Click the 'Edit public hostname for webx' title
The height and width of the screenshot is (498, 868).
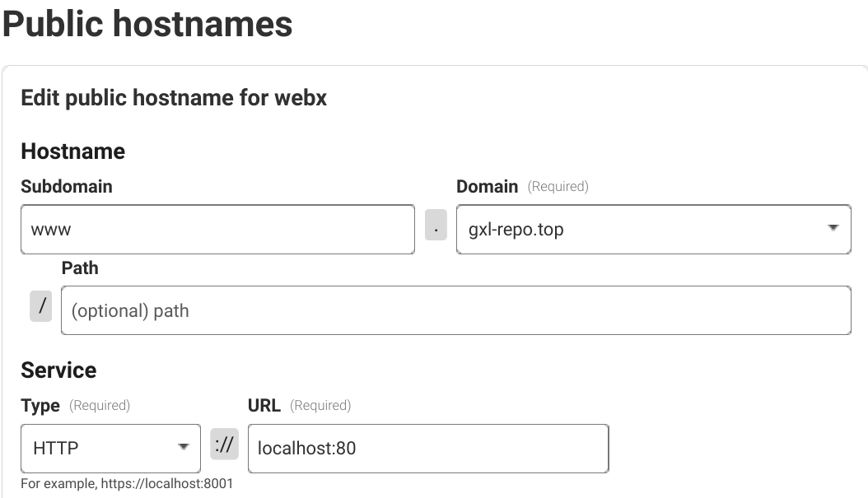174,98
